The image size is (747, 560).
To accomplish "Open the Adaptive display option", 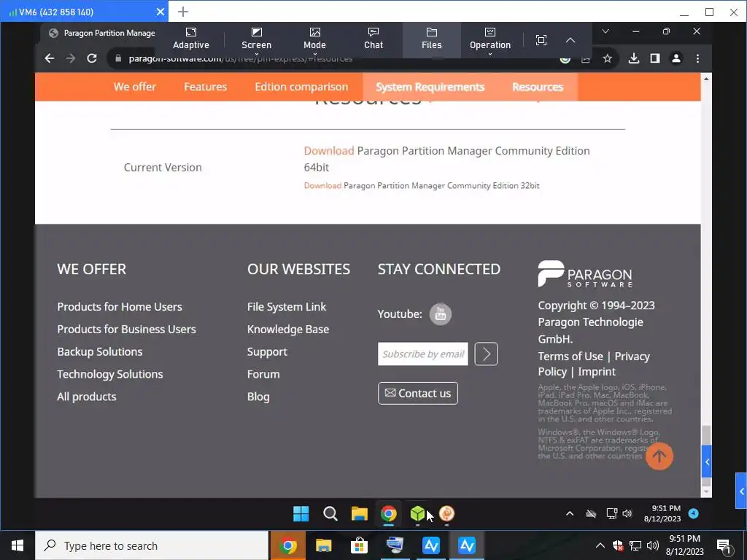I will click(x=190, y=39).
